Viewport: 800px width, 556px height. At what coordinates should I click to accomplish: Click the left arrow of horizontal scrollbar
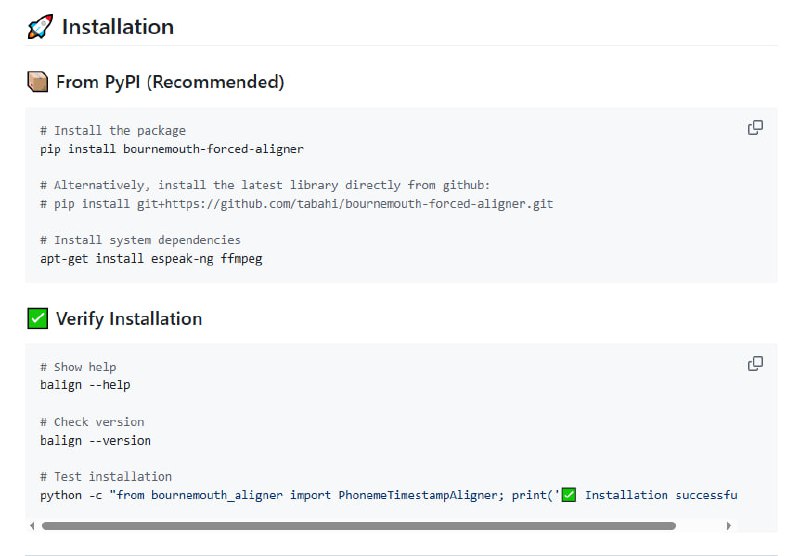32,525
